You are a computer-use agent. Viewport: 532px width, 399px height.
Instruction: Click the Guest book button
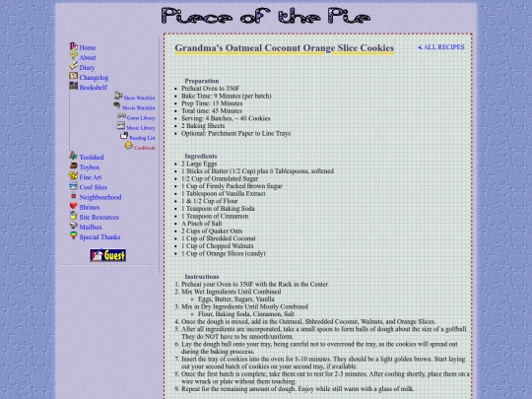(x=108, y=255)
